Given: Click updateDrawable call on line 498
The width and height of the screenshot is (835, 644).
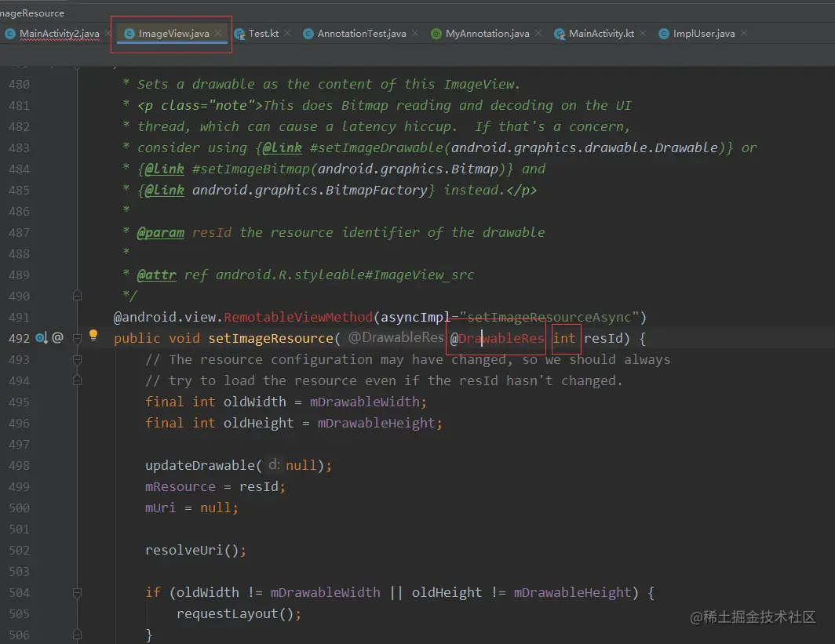Looking at the screenshot, I should point(200,466).
